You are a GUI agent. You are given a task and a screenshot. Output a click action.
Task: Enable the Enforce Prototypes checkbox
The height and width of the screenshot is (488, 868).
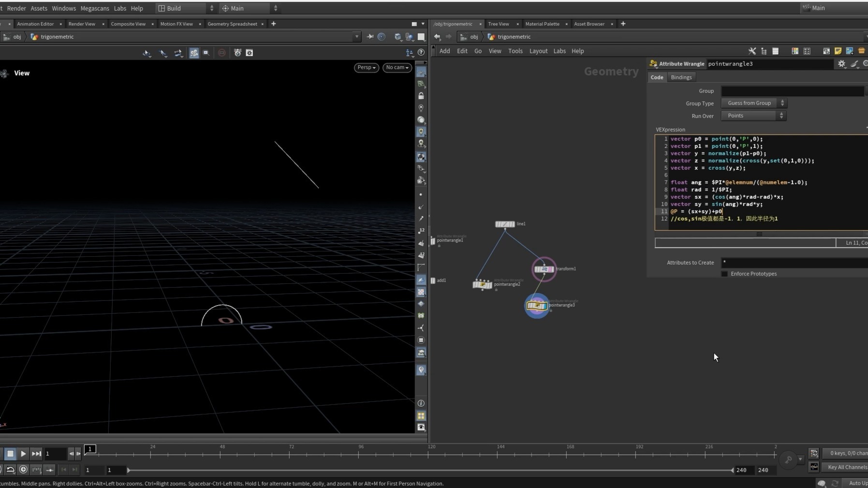point(724,274)
